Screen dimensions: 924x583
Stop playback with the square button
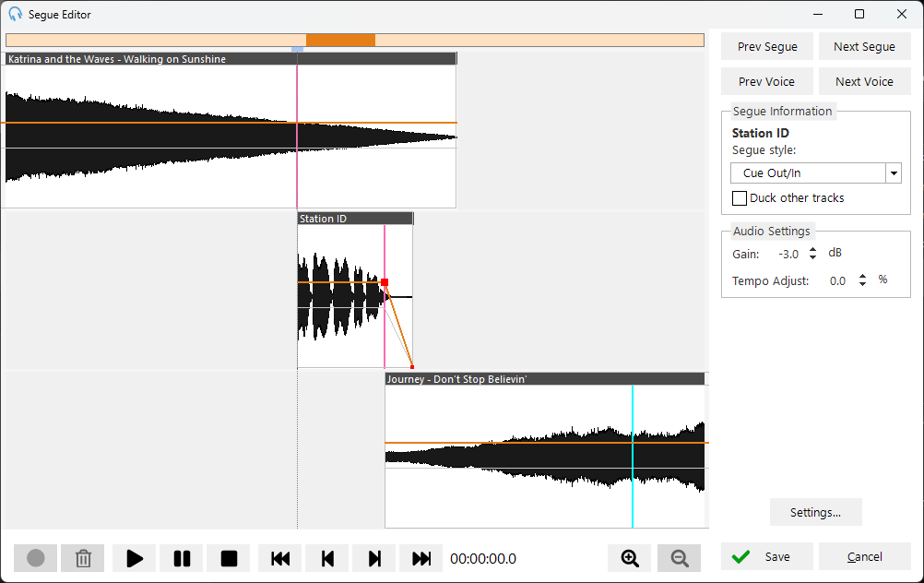coord(229,558)
